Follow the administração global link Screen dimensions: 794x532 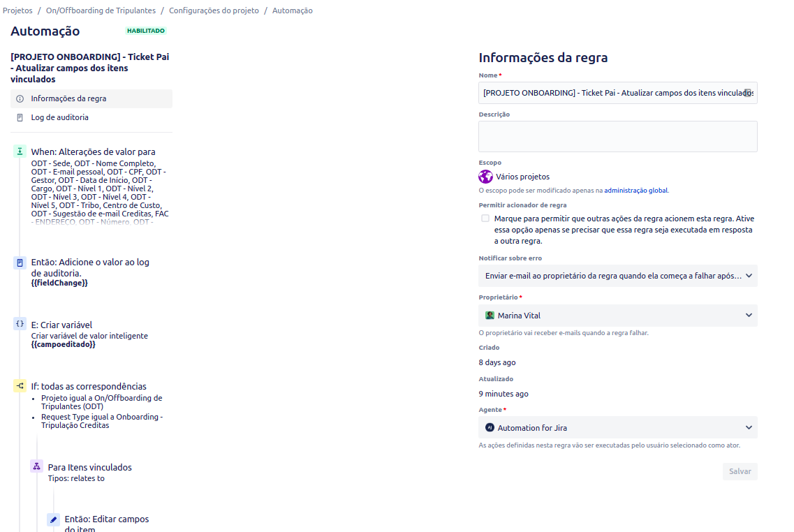pyautogui.click(x=636, y=191)
